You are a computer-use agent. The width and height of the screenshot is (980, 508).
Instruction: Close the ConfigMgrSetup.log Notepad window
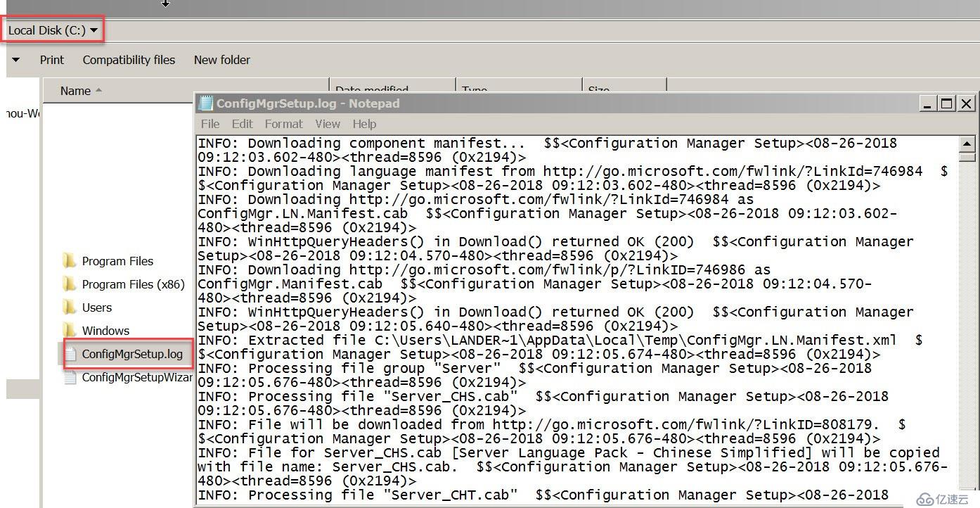point(966,103)
